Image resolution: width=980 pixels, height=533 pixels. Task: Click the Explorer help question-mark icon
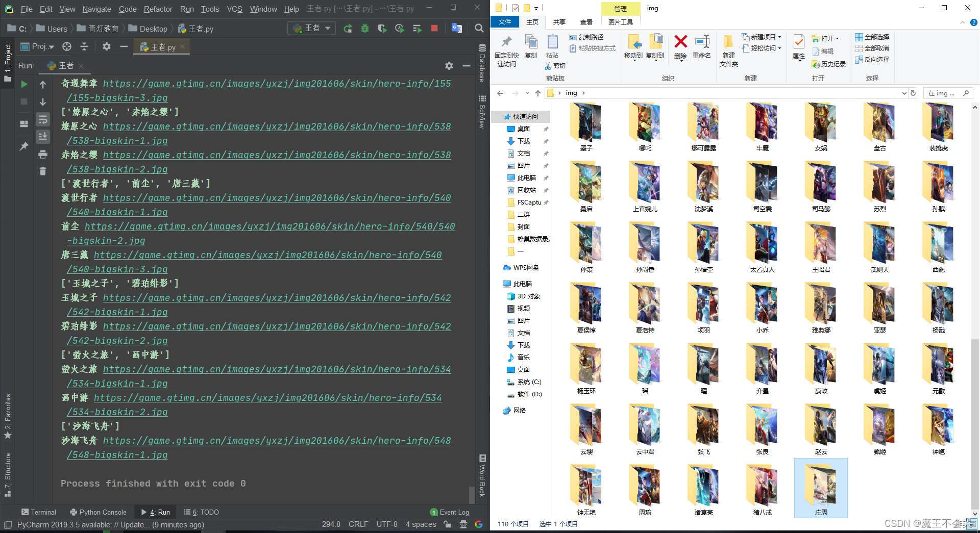pyautogui.click(x=974, y=22)
